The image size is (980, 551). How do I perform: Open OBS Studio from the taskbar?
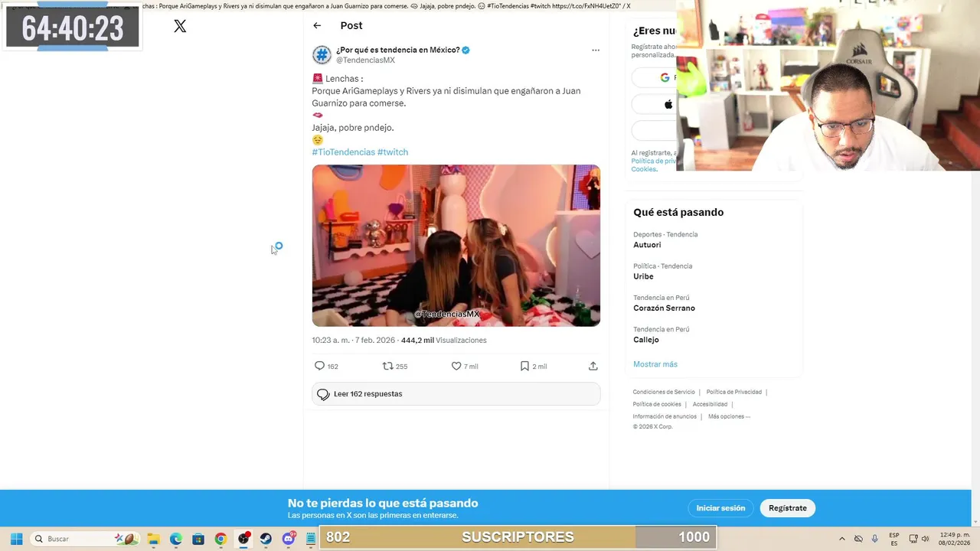(x=243, y=539)
